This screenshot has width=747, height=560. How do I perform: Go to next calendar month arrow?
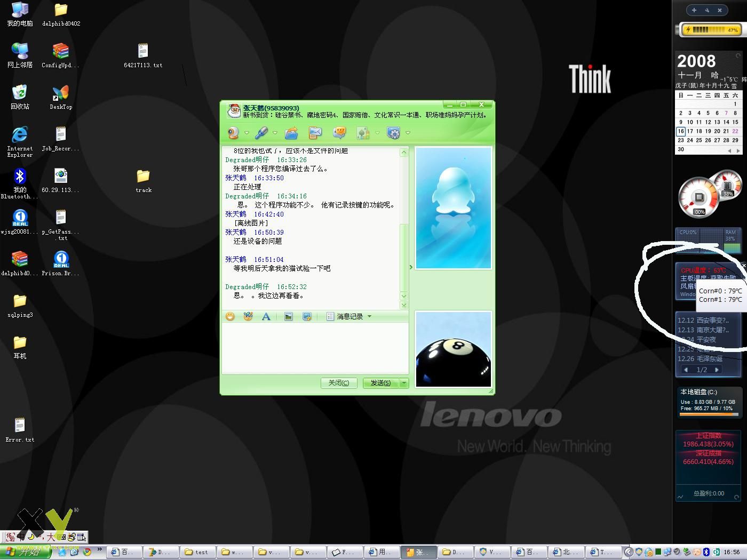[x=738, y=150]
